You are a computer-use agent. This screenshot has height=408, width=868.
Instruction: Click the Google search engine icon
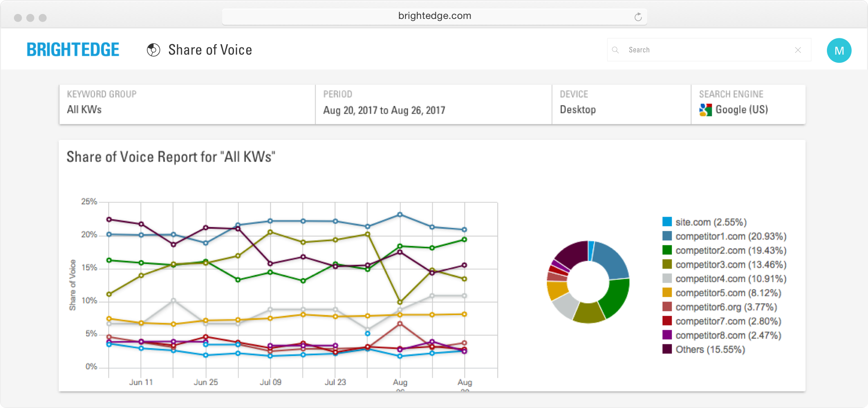705,110
